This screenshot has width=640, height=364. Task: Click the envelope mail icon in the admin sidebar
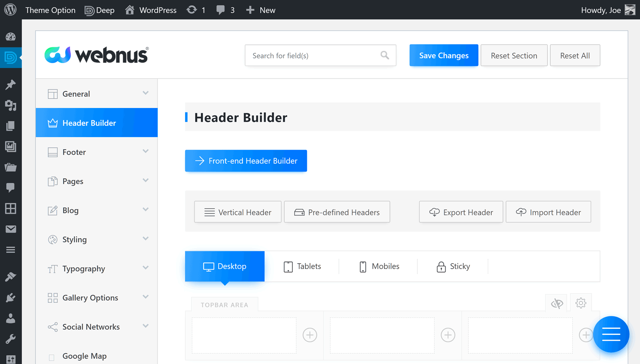coord(11,229)
